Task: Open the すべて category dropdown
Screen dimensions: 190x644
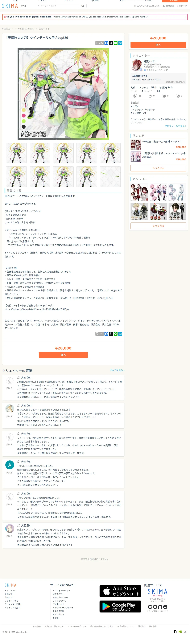Action: pyautogui.click(x=30, y=6)
